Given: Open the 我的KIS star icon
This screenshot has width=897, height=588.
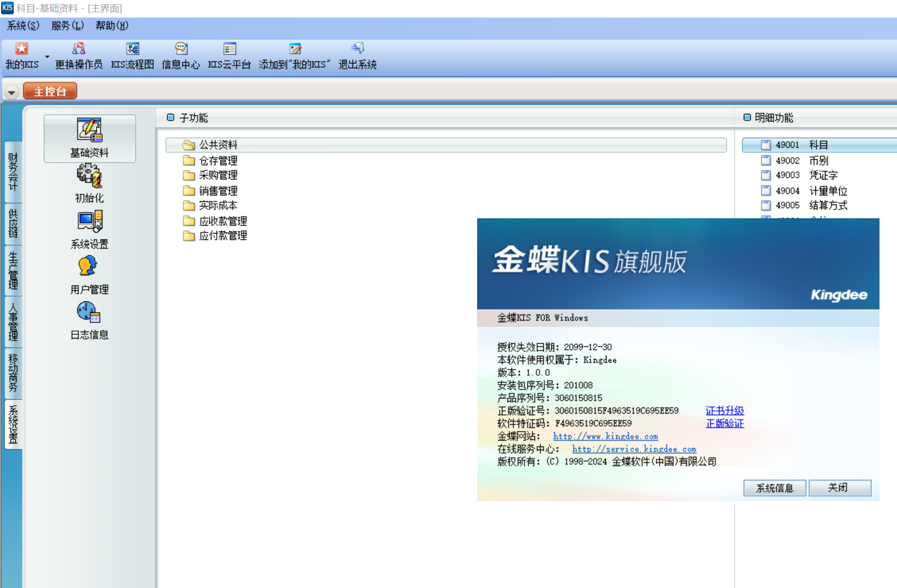Looking at the screenshot, I should 21,49.
